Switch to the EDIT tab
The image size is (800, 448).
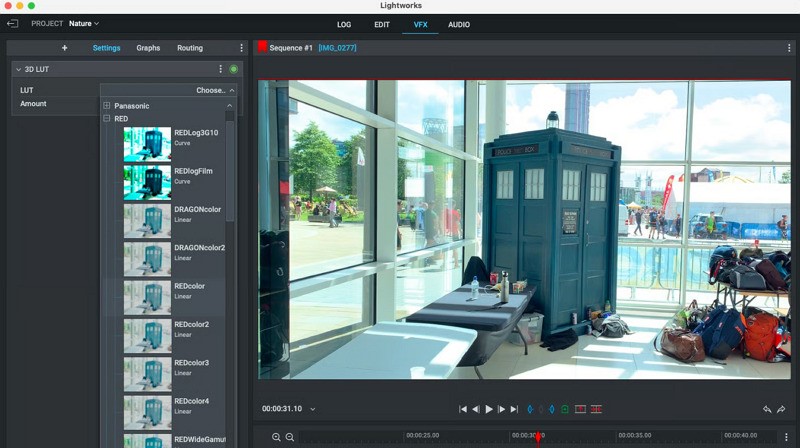(x=382, y=24)
